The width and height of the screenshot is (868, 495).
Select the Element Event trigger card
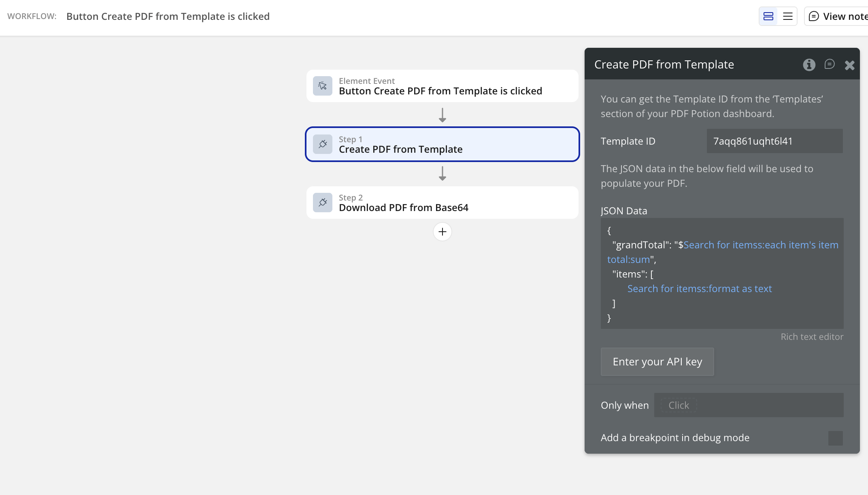tap(442, 86)
